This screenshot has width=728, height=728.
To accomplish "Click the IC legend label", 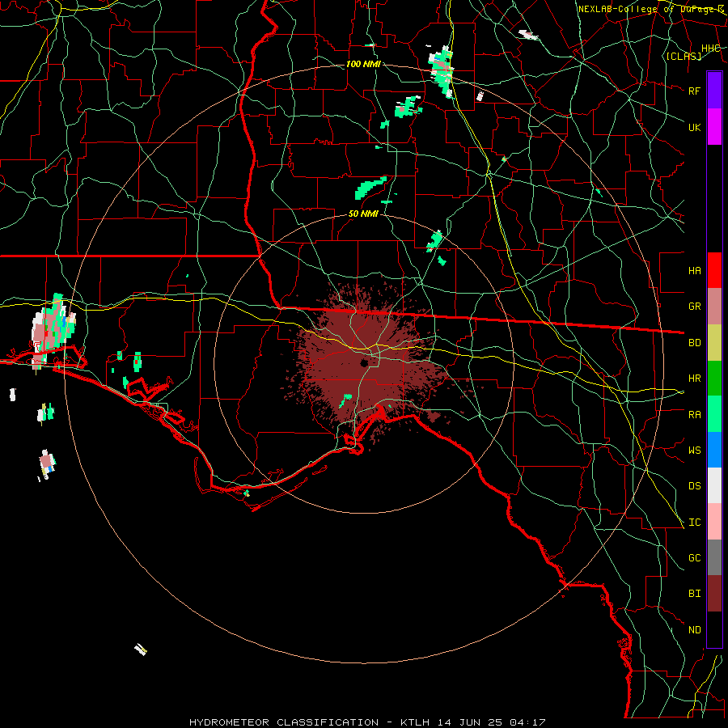I will point(695,523).
